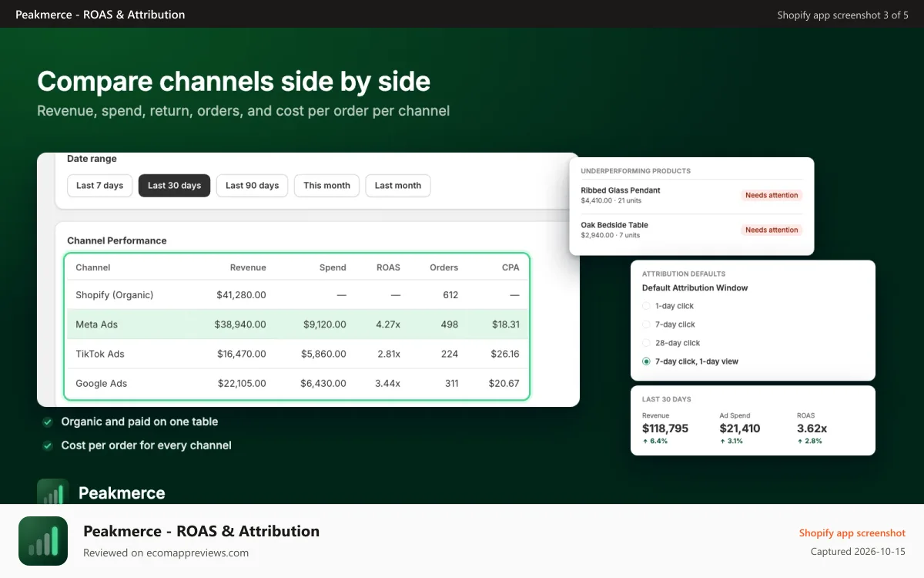Click Google Ads spend $6,430.00
This screenshot has width=924, height=578.
pyautogui.click(x=323, y=383)
